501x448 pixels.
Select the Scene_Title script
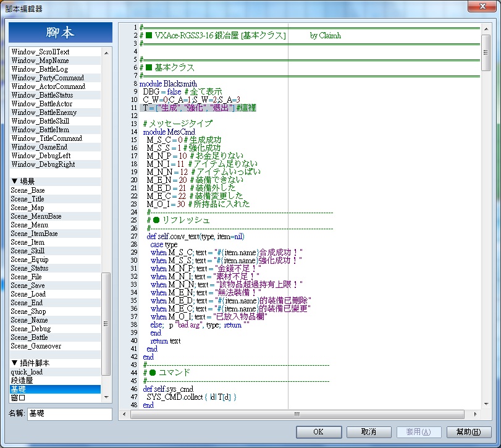point(55,199)
